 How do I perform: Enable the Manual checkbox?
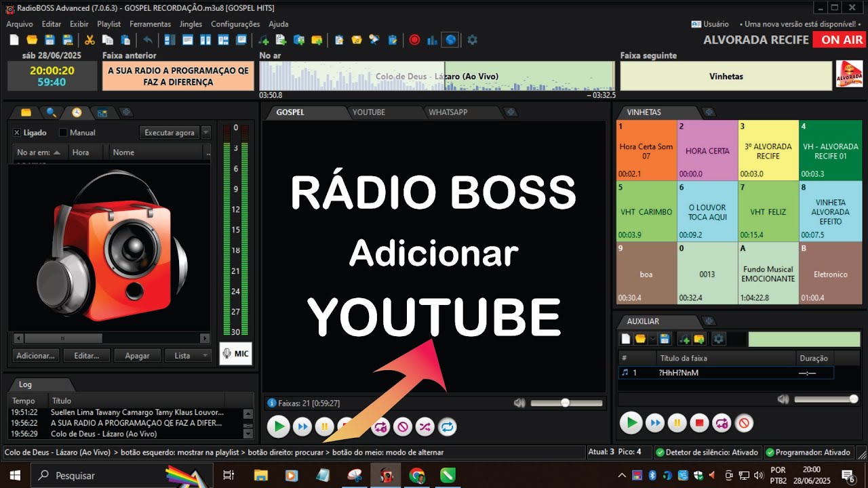(63, 133)
